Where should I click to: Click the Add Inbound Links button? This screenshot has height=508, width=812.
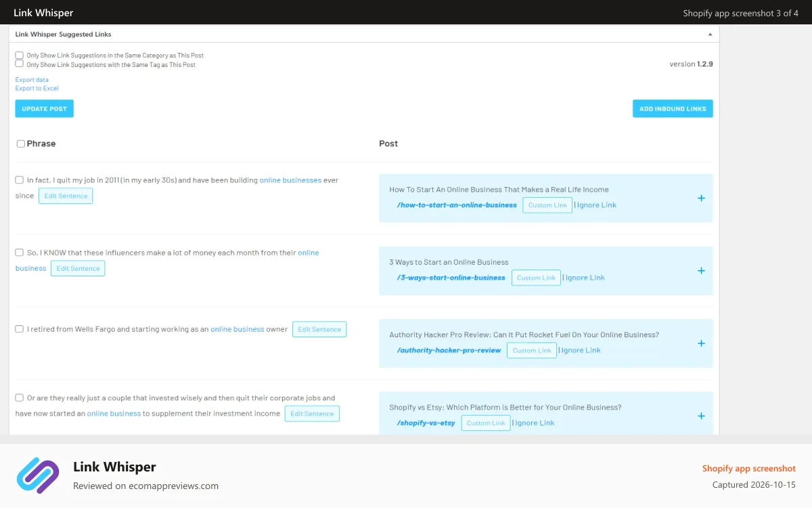(673, 108)
